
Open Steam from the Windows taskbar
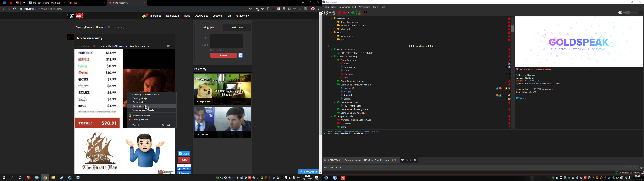click(62, 177)
